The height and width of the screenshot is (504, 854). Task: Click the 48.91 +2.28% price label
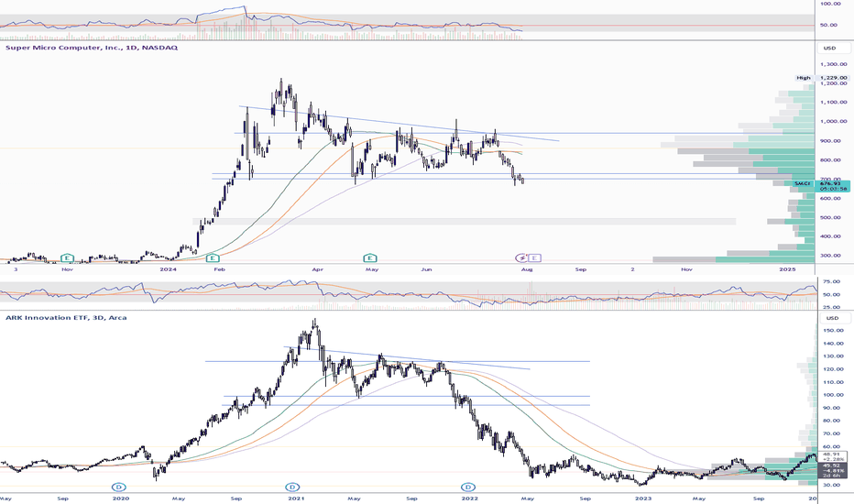click(833, 456)
